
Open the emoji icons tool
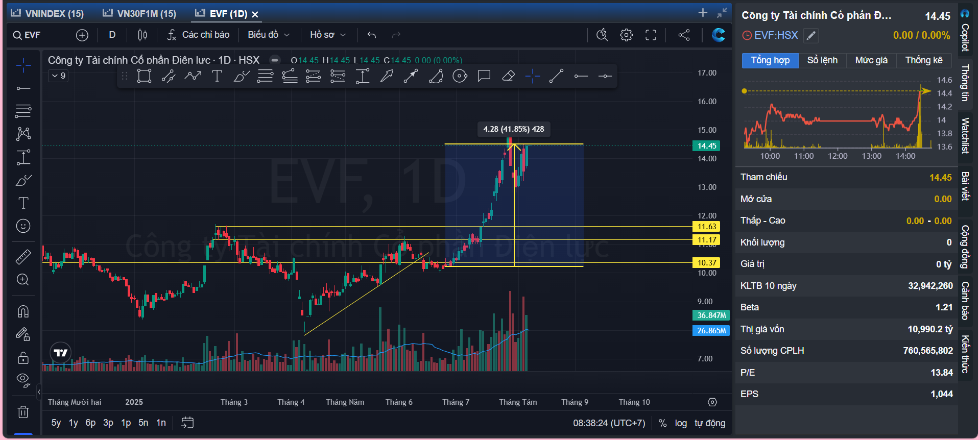tap(23, 226)
